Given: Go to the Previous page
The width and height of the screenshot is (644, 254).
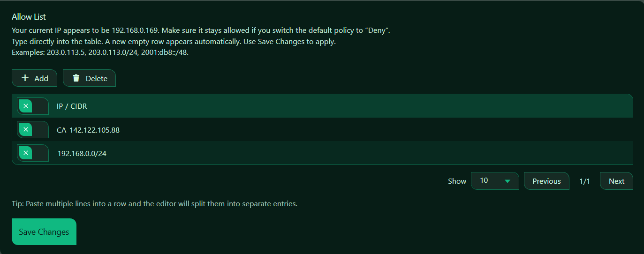Looking at the screenshot, I should coord(546,181).
